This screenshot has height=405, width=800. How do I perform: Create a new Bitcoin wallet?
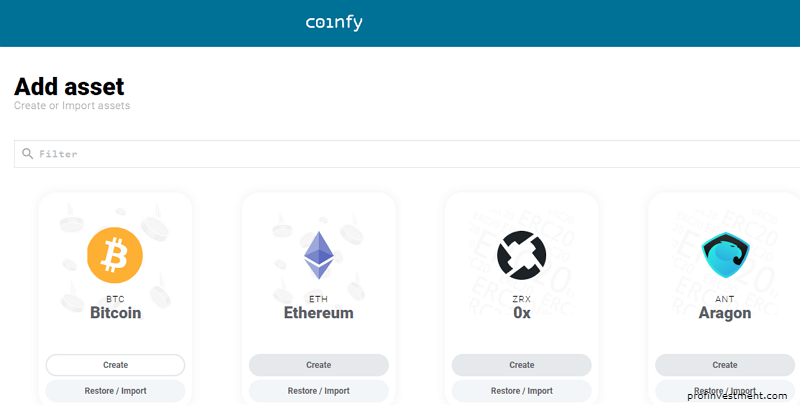[115, 365]
